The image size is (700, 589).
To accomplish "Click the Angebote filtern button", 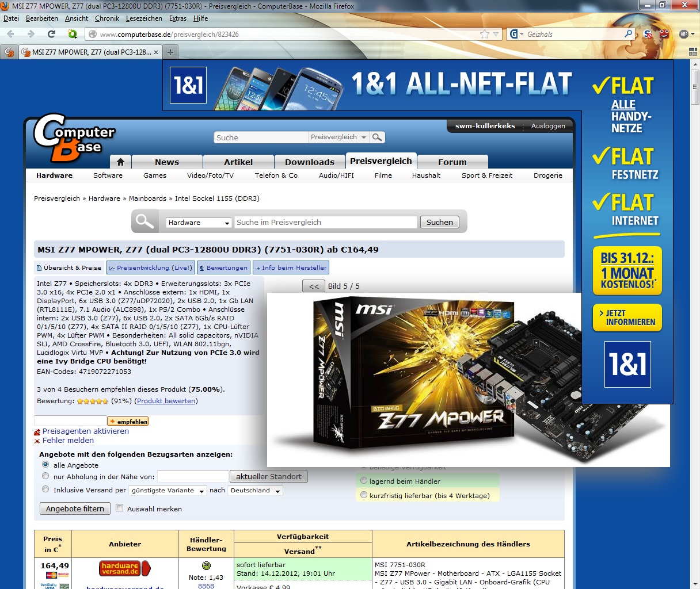I will click(x=75, y=508).
